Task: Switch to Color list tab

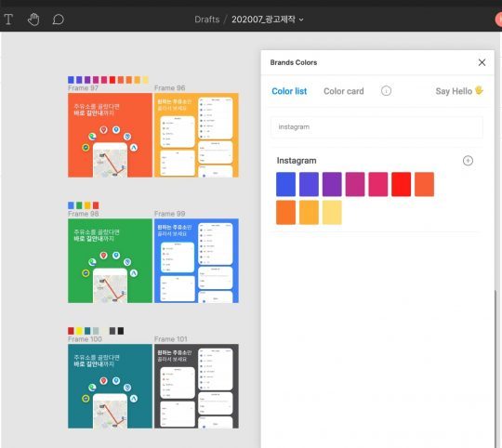Action: [289, 91]
